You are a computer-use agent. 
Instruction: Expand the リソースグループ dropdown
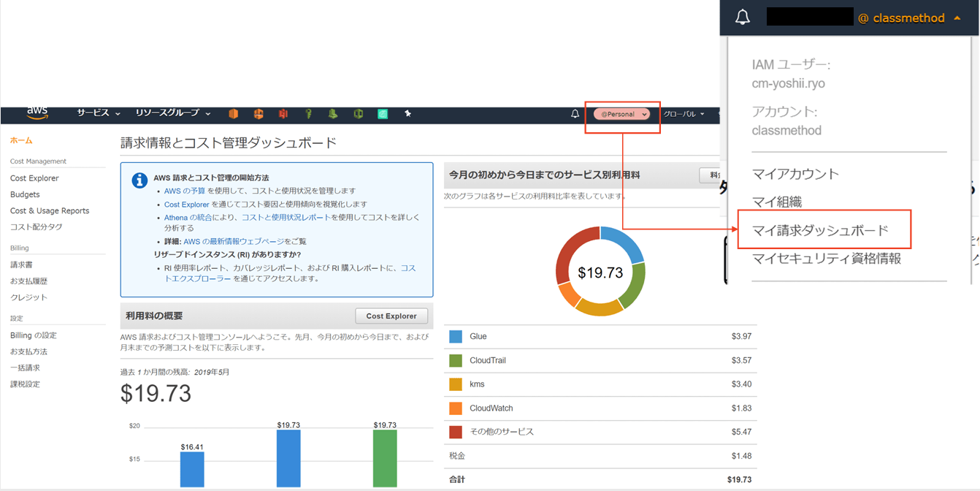tap(172, 113)
